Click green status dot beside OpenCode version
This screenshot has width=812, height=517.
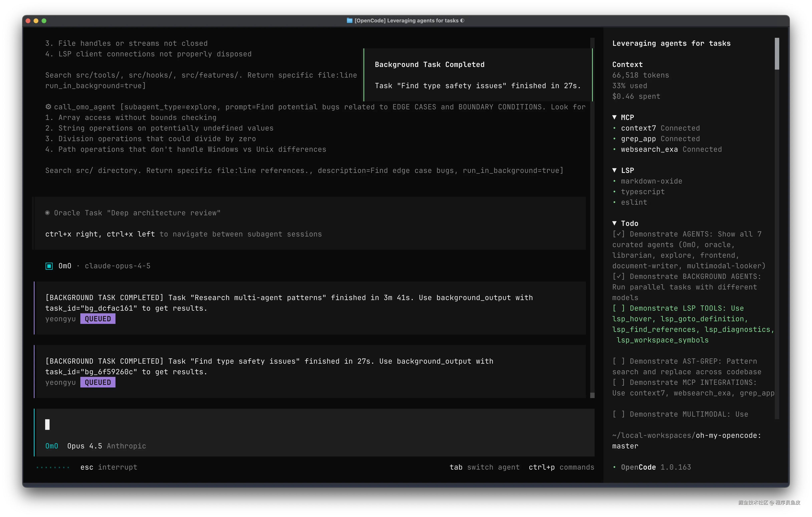pyautogui.click(x=614, y=467)
